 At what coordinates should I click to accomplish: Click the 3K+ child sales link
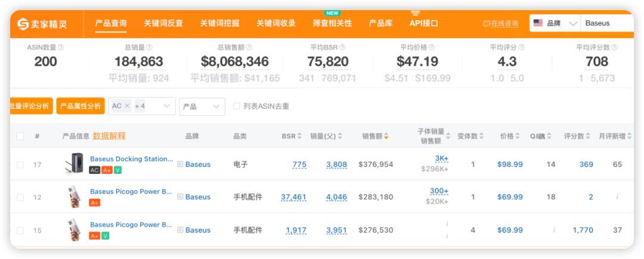441,158
